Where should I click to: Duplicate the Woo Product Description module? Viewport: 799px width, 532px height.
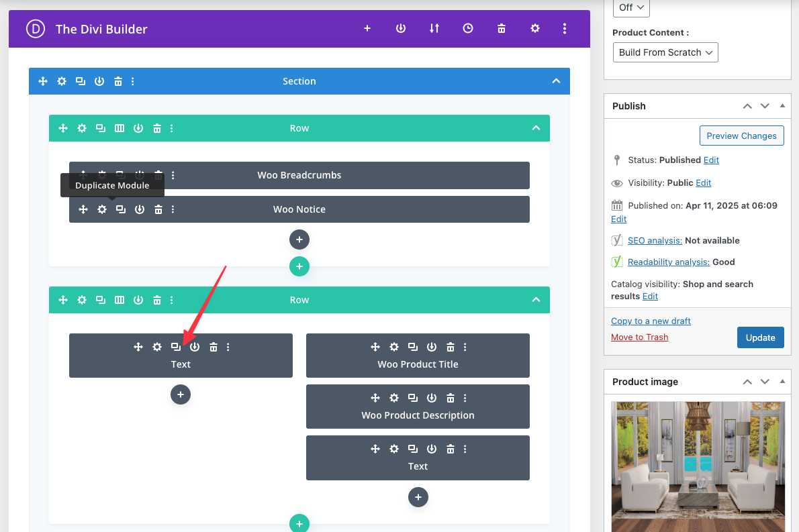[x=413, y=398]
